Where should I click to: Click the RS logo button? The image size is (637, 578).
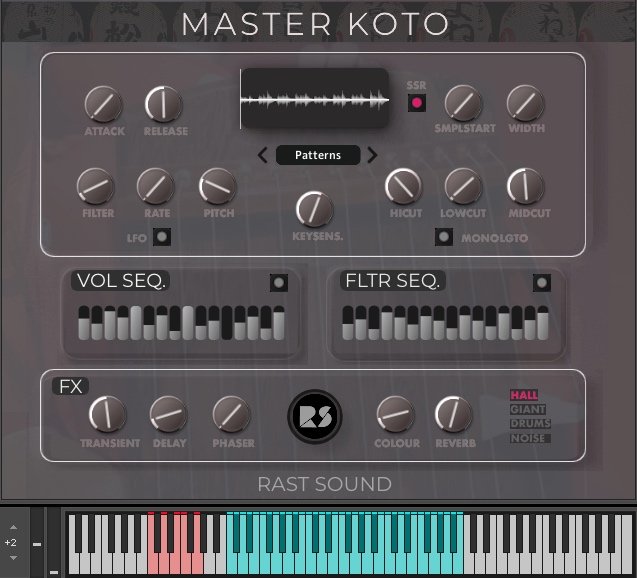point(315,416)
